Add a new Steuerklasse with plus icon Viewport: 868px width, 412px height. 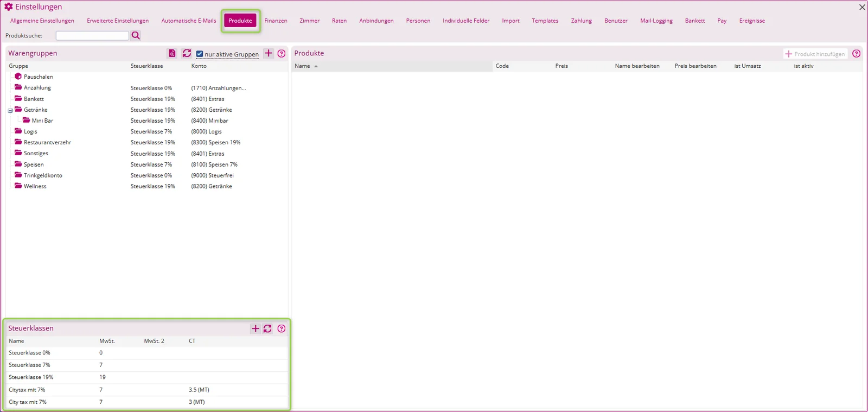pos(256,328)
